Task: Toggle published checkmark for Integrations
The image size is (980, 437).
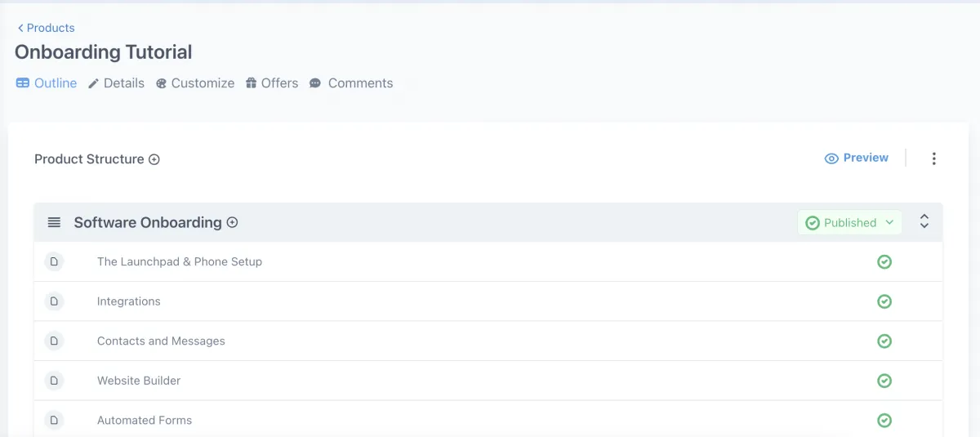Action: pos(884,301)
